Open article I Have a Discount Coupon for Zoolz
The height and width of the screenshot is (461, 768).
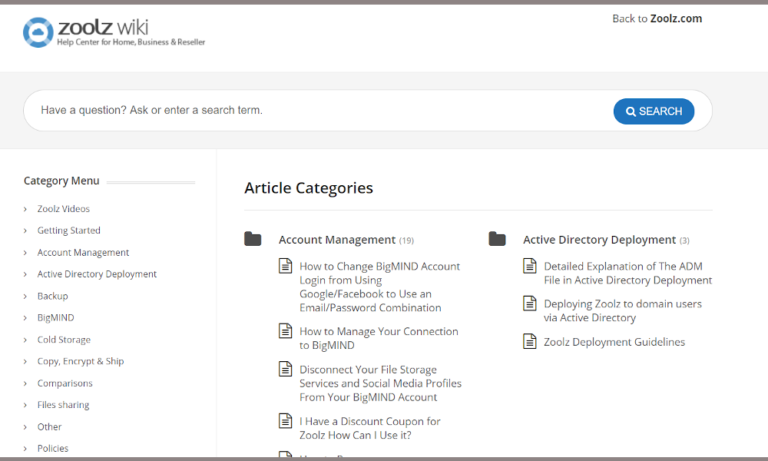[x=370, y=428]
